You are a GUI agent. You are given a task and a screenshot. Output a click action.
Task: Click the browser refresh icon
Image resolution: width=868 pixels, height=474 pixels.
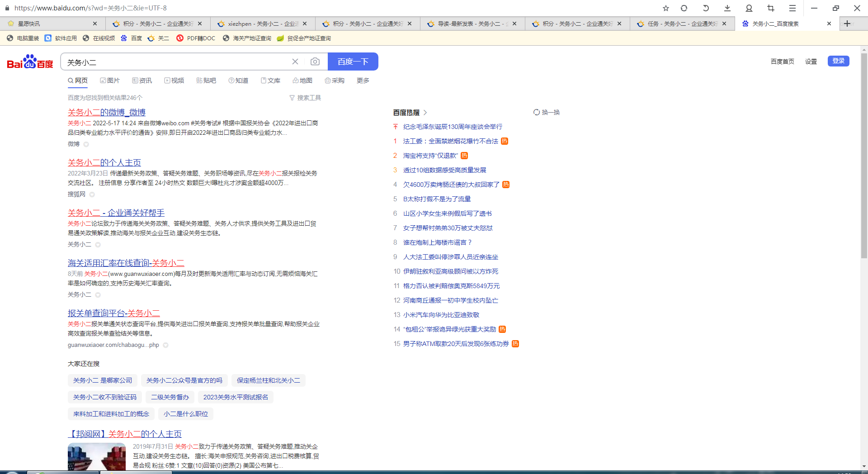(684, 8)
